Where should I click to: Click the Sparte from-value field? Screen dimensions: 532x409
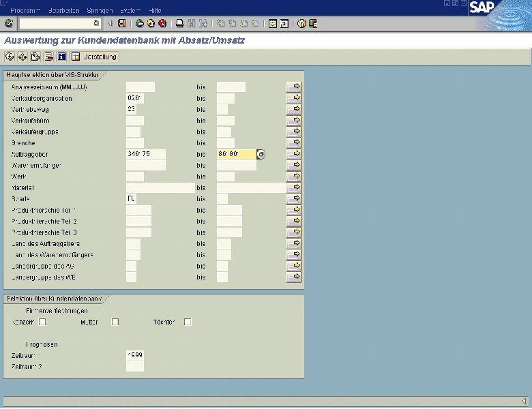132,199
